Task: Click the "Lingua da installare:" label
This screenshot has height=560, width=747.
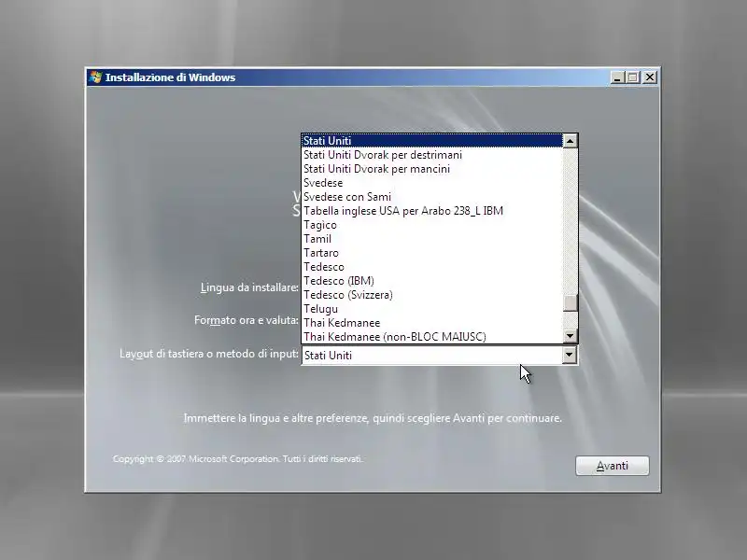Action: point(249,287)
